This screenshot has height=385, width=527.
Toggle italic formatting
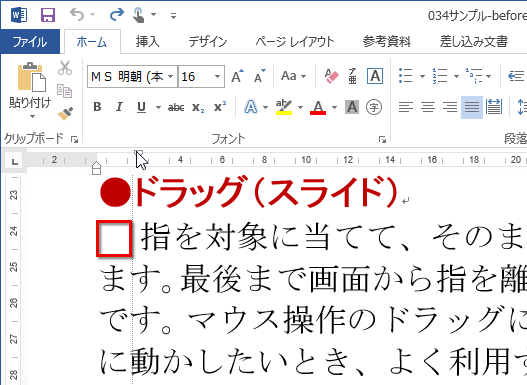pos(119,107)
